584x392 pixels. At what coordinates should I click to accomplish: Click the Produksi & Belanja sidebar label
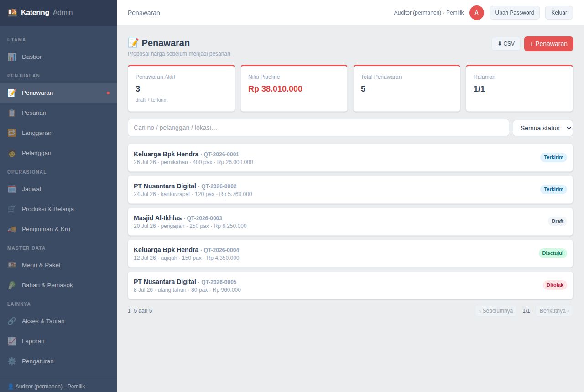(x=48, y=209)
